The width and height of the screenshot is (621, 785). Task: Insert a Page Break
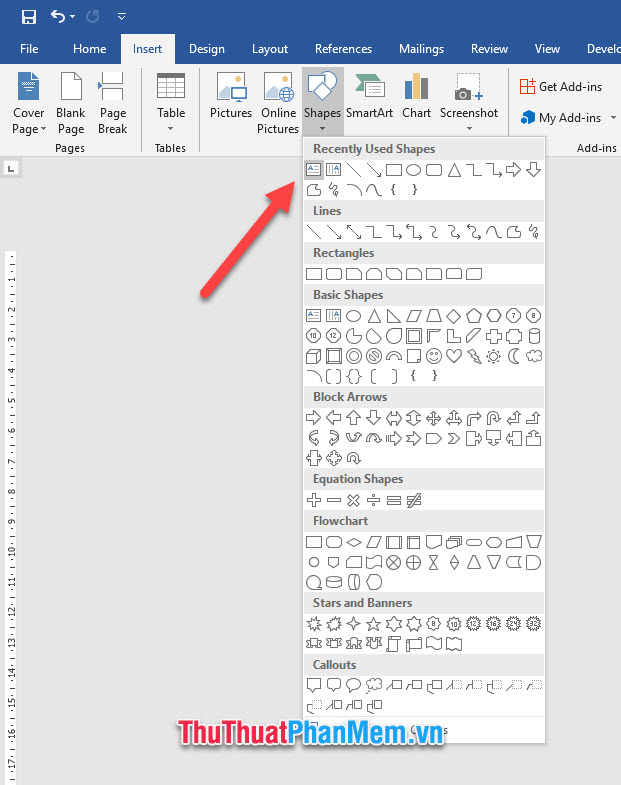pos(113,103)
